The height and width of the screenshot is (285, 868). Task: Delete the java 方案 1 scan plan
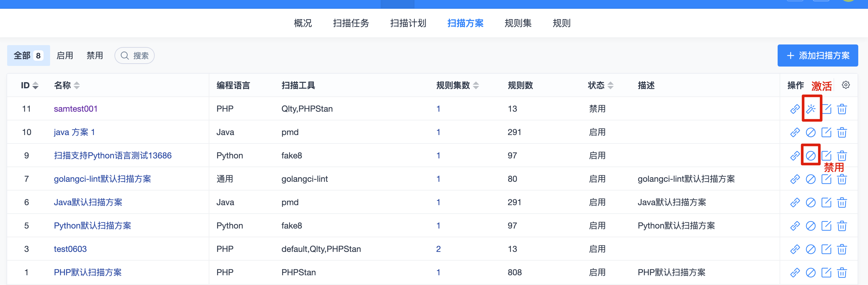point(842,132)
